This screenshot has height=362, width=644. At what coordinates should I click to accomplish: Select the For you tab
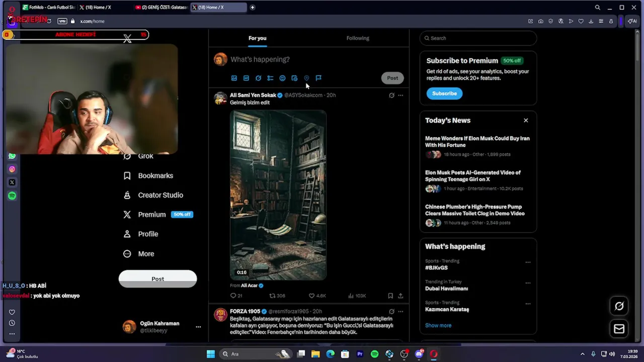tap(257, 38)
